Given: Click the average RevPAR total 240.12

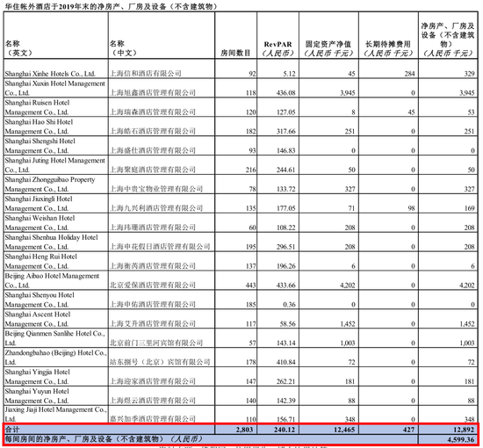Looking at the screenshot, I should [x=285, y=430].
